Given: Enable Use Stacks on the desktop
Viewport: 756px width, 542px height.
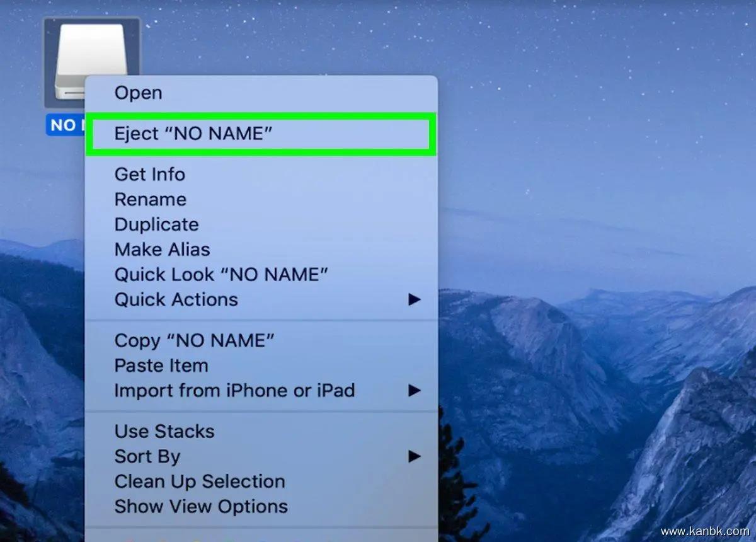Looking at the screenshot, I should click(x=164, y=431).
